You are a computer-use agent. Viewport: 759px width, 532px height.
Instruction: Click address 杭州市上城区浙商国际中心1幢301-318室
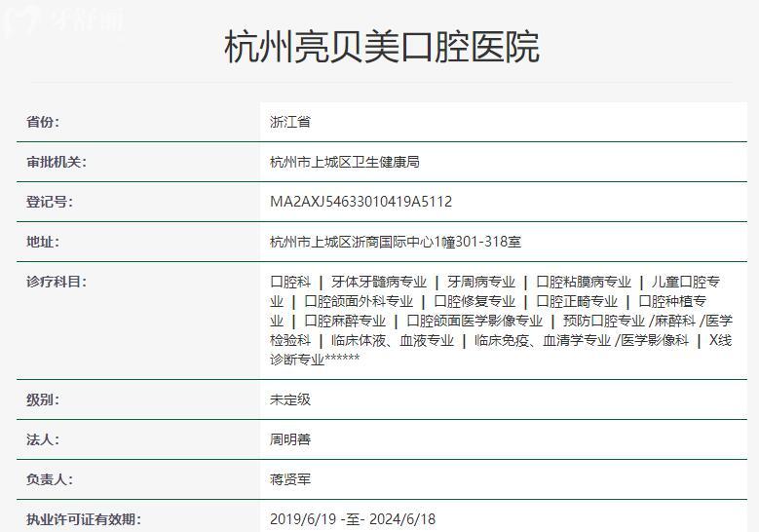396,242
